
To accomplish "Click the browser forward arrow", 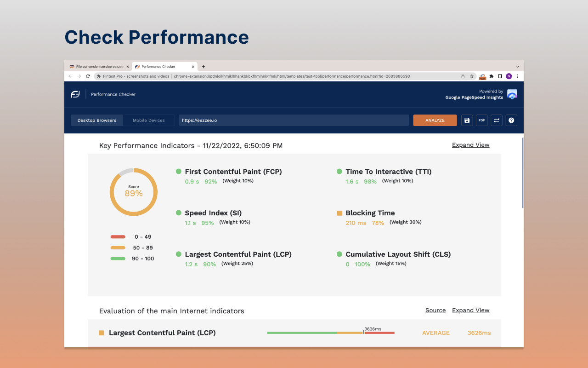I will (x=79, y=76).
